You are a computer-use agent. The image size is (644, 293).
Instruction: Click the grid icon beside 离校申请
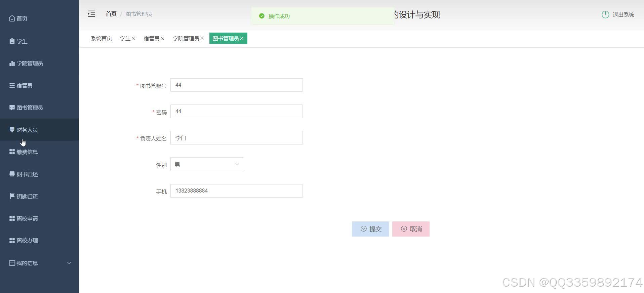pos(12,218)
